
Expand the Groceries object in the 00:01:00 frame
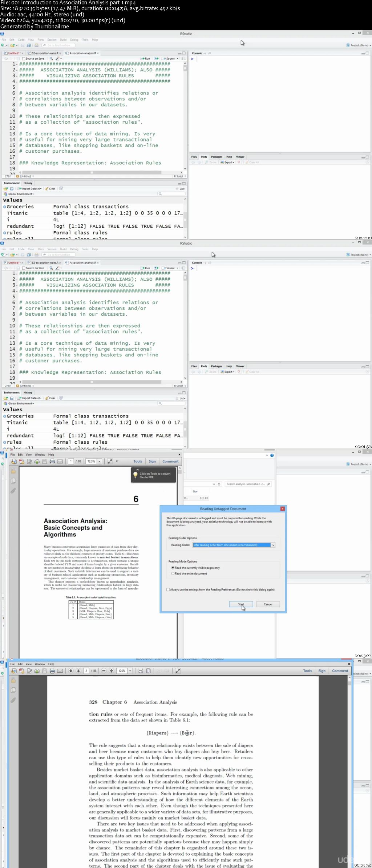tap(5, 207)
